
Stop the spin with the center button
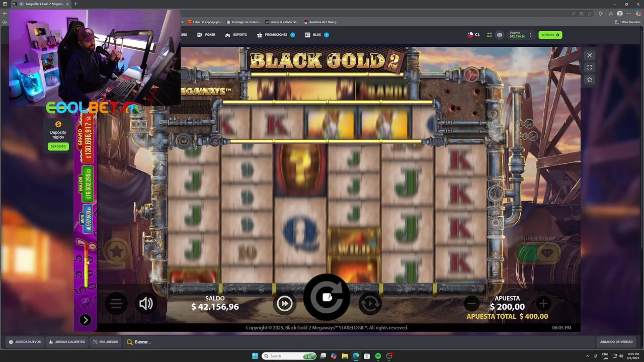[327, 297]
